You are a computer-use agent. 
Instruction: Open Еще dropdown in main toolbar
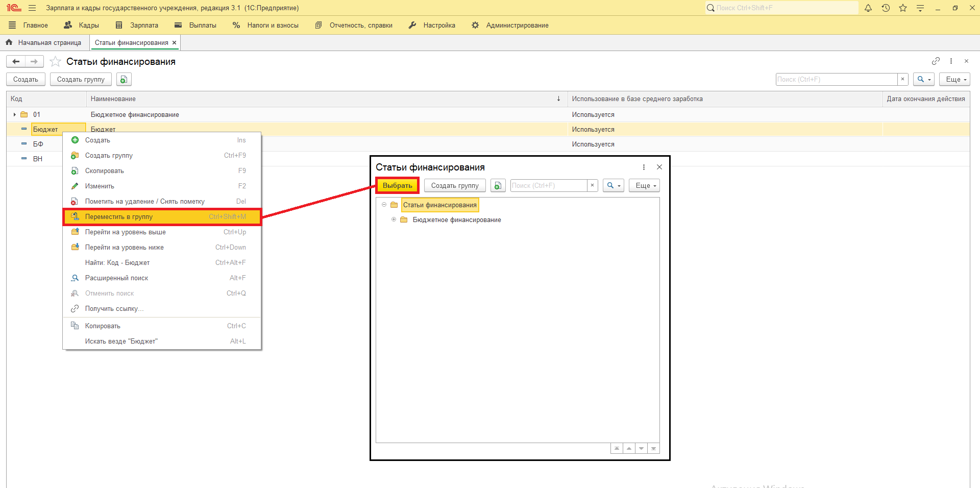954,79
